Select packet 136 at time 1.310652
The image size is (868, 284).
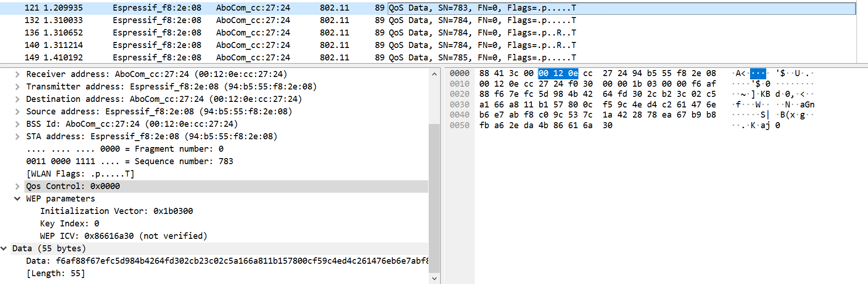click(428, 33)
